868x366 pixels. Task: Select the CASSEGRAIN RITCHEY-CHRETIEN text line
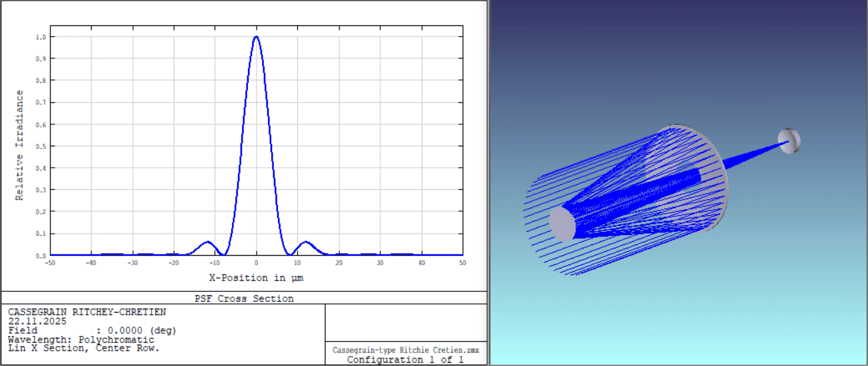tap(87, 312)
